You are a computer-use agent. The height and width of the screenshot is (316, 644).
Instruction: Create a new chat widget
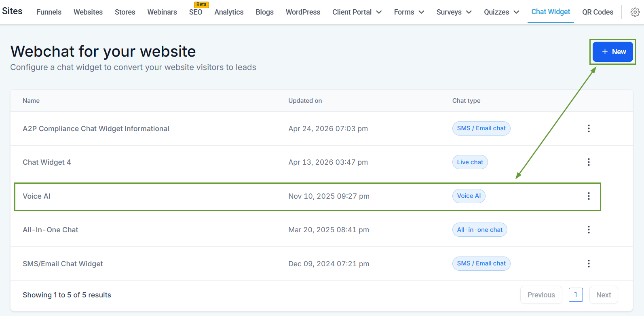pyautogui.click(x=613, y=52)
